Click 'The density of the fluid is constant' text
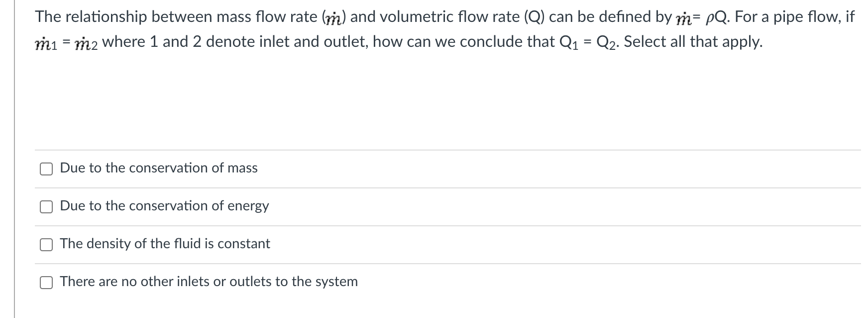 (165, 244)
